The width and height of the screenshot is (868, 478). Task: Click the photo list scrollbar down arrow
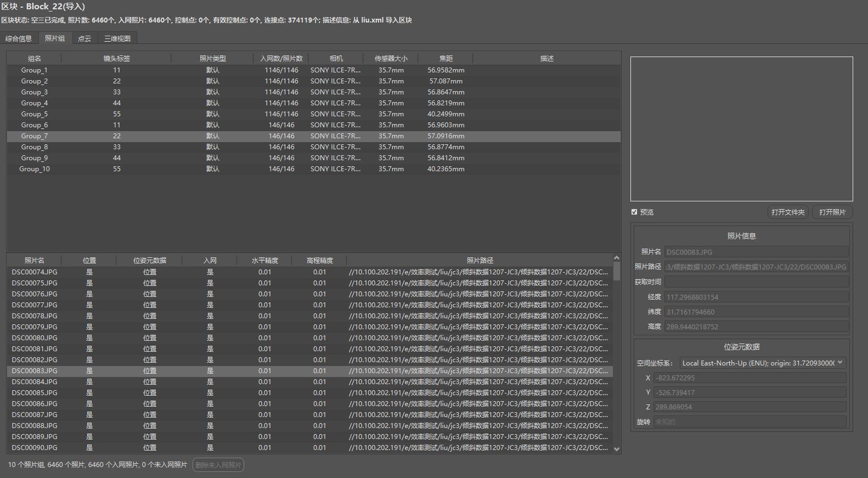point(617,449)
